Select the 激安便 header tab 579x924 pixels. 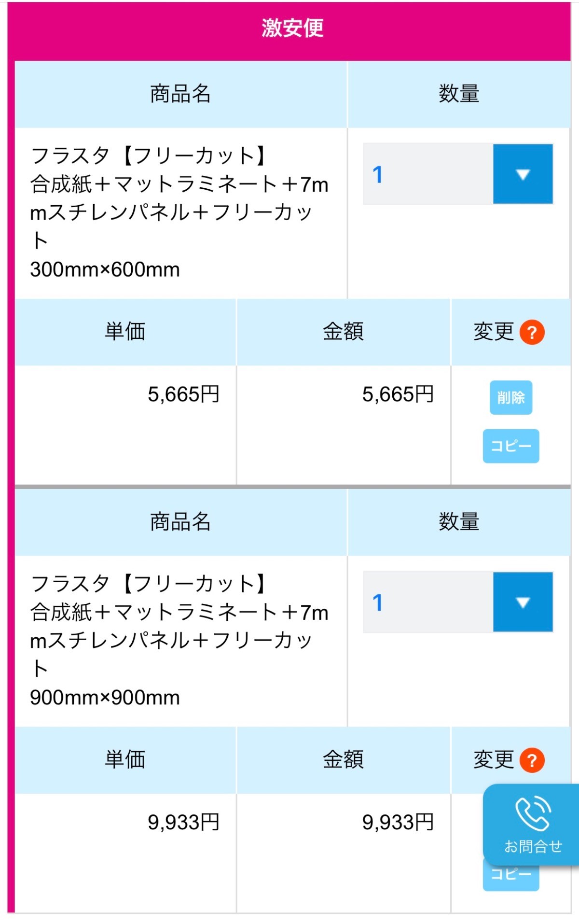(292, 28)
